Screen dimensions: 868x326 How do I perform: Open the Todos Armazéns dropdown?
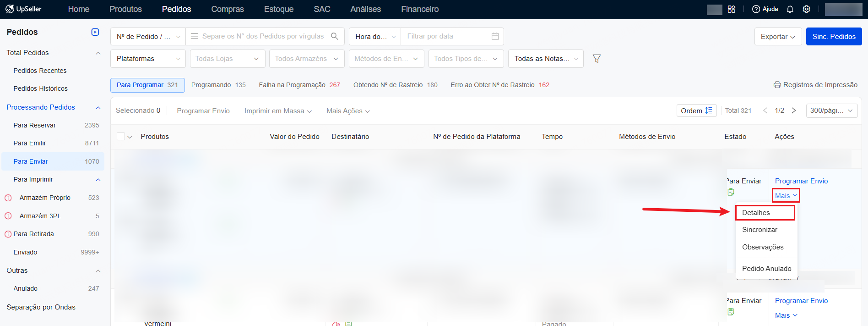coord(307,59)
